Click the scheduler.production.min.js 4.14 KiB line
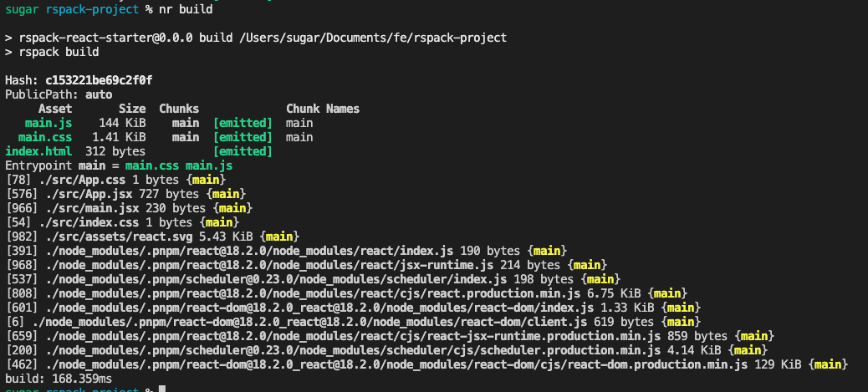 point(386,350)
